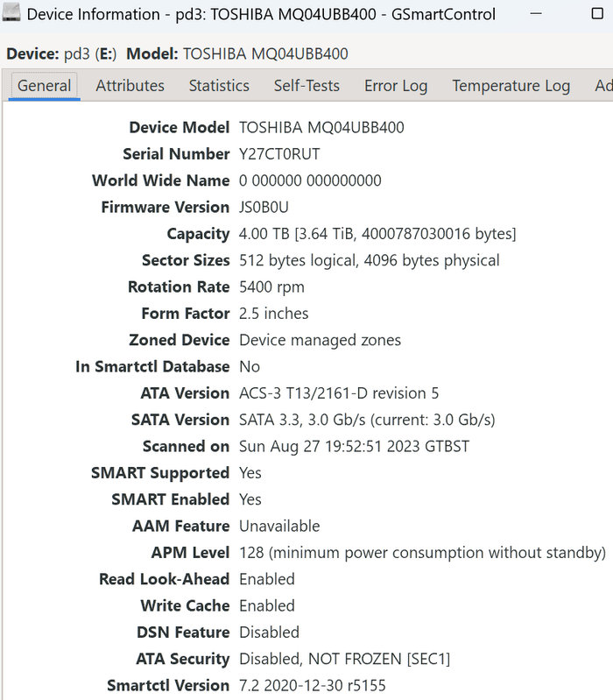Select the APM Level 128 value
The height and width of the screenshot is (700, 613).
(422, 553)
